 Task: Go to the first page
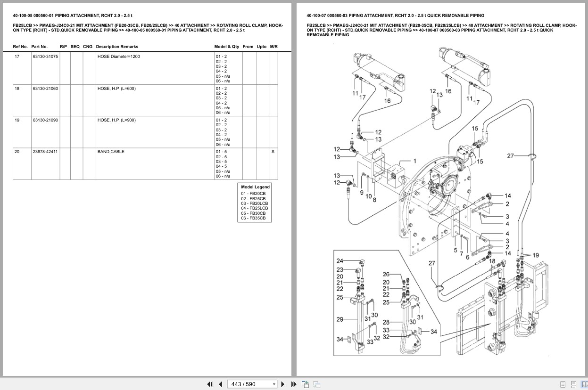[210, 384]
